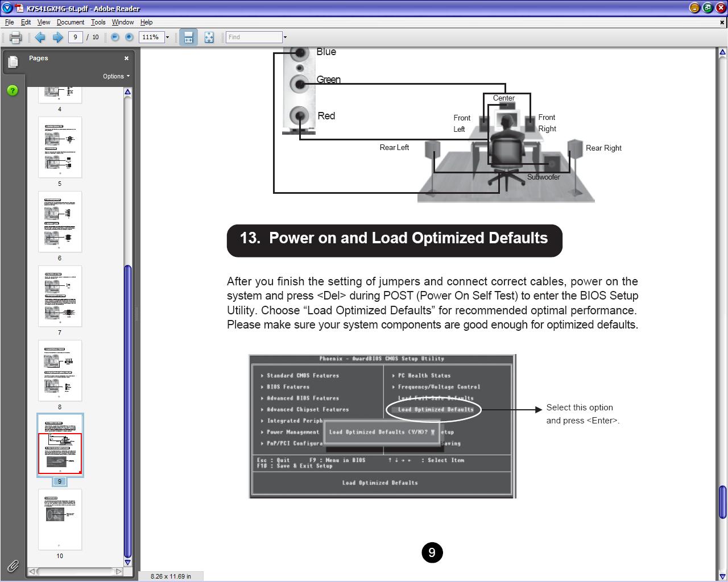Open the Window menu
The width and height of the screenshot is (728, 582).
(123, 22)
